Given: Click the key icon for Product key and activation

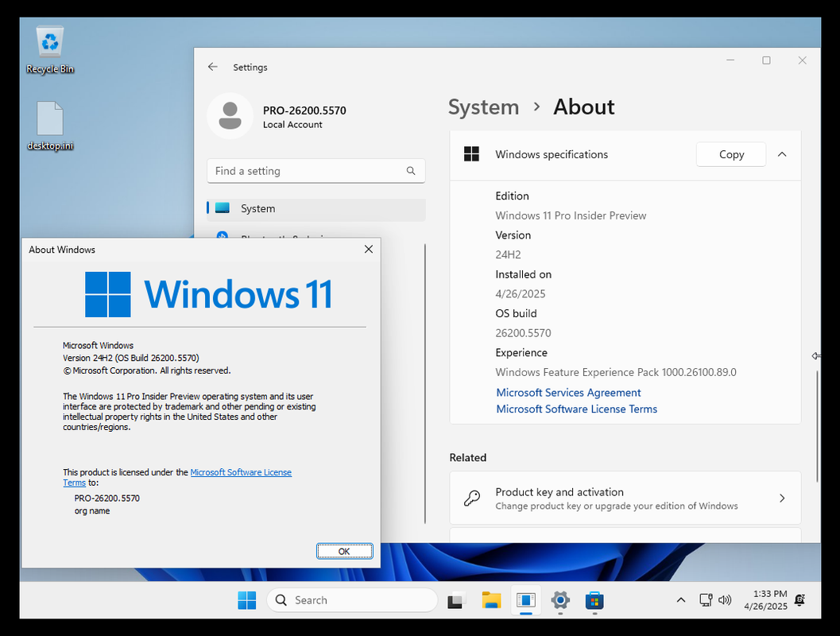Looking at the screenshot, I should [471, 498].
